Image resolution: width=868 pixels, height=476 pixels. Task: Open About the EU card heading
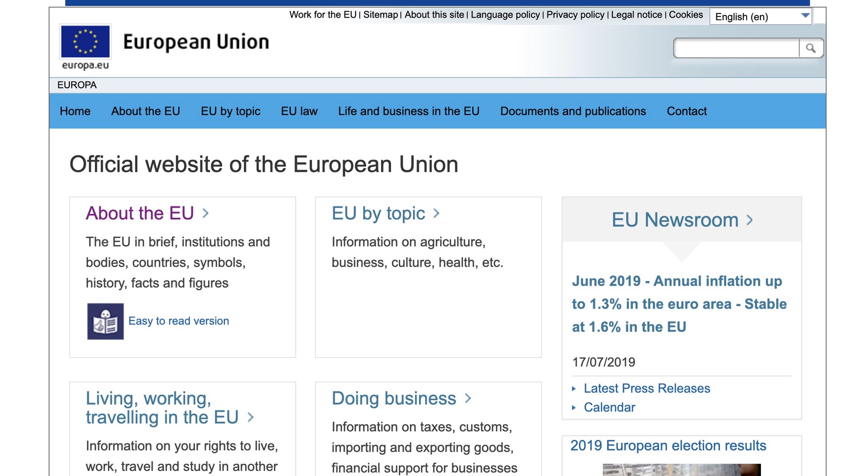point(140,213)
